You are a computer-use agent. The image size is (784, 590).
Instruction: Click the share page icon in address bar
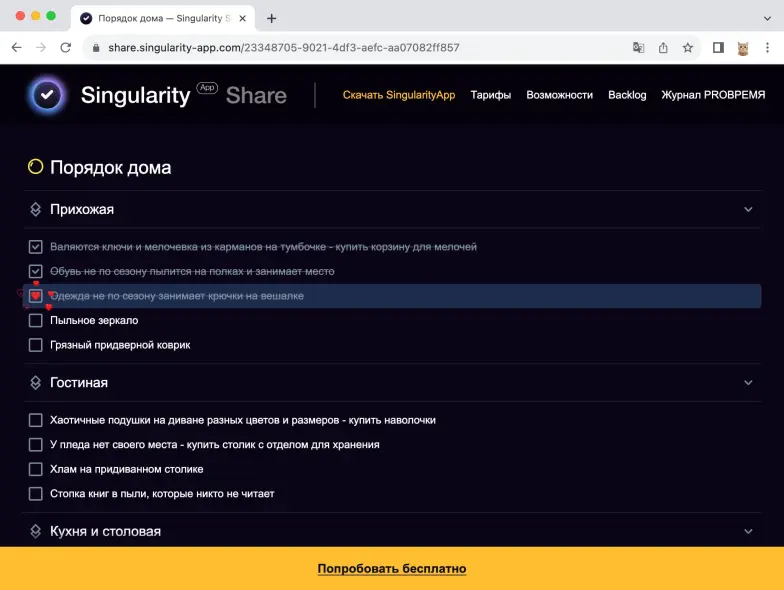[x=663, y=47]
